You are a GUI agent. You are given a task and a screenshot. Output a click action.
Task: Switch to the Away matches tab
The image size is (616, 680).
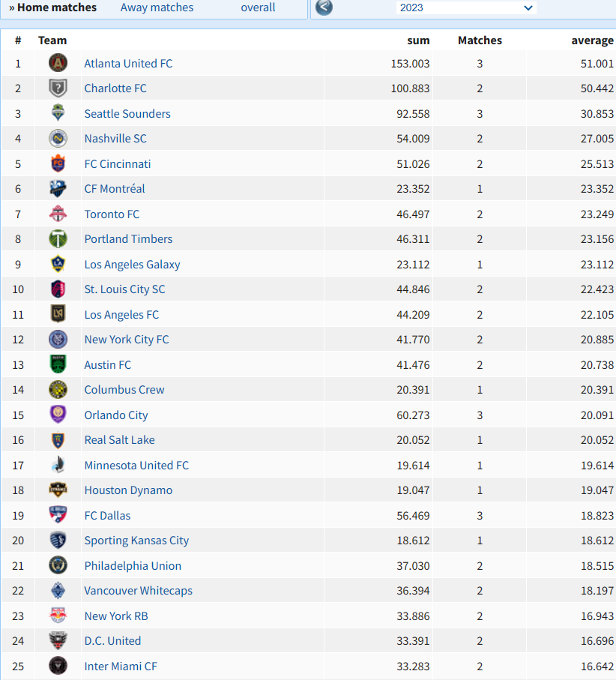(x=157, y=7)
